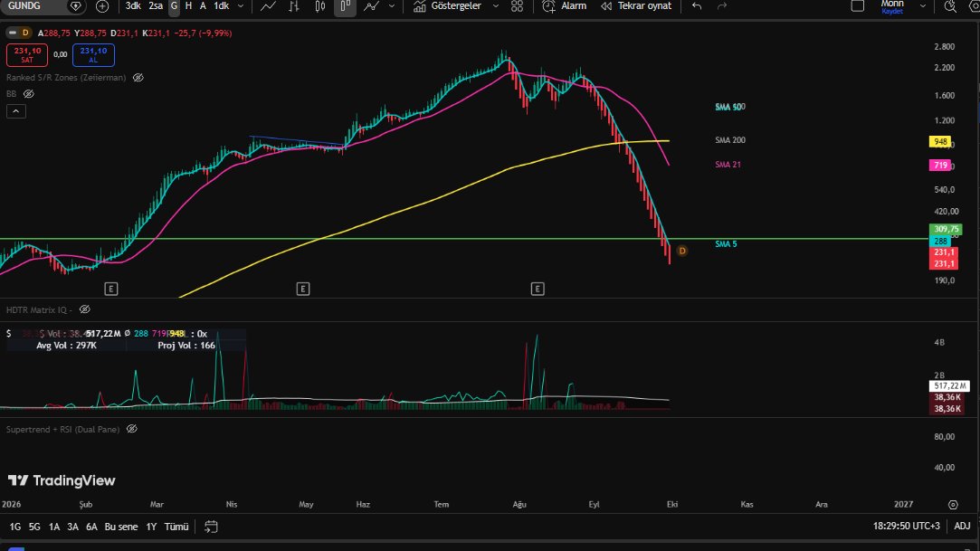Select the 2sa timeframe
Image resolution: width=980 pixels, height=551 pixels.
[x=156, y=6]
